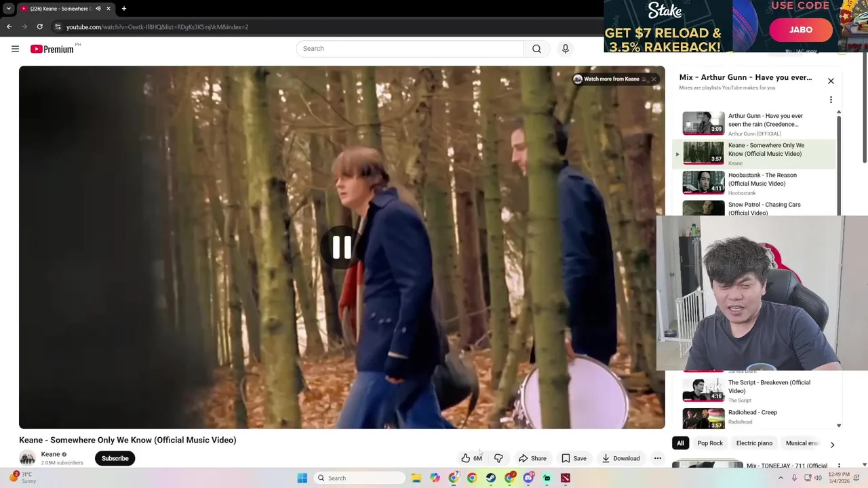The width and height of the screenshot is (868, 488).
Task: Dislike the video with thumbs down
Action: [498, 458]
